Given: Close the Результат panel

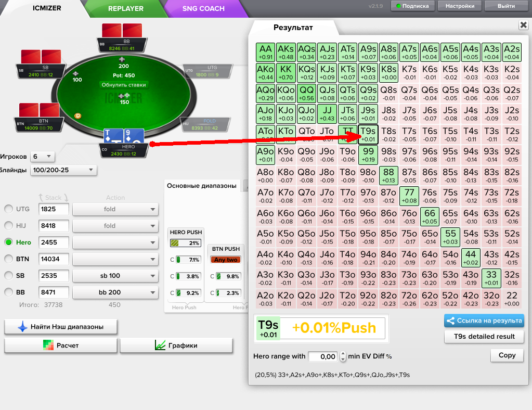Looking at the screenshot, I should click(x=524, y=25).
